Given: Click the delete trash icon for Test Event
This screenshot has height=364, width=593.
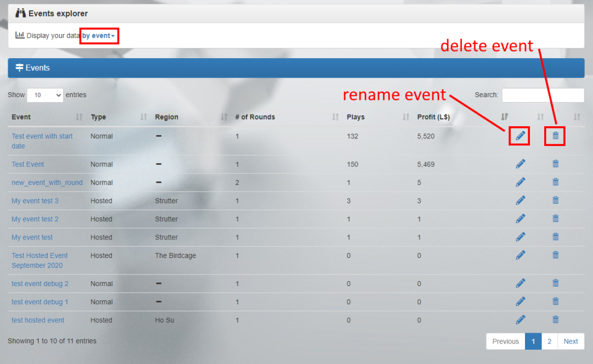Looking at the screenshot, I should coord(555,164).
